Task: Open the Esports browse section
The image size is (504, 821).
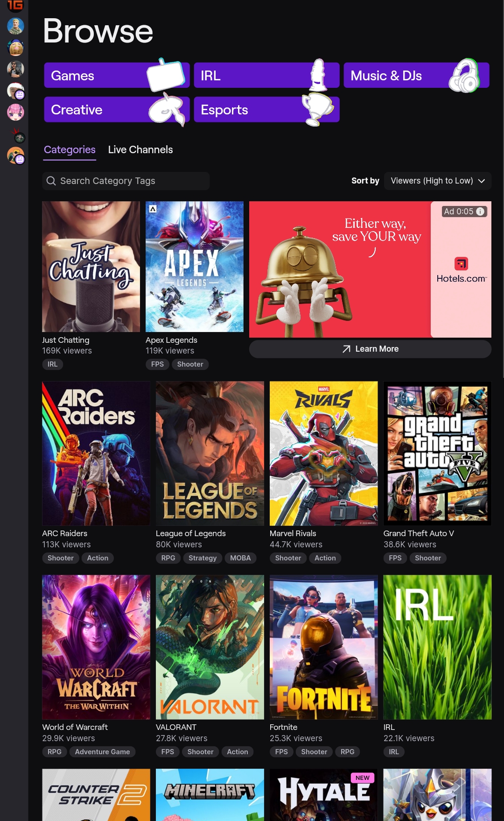Action: (266, 110)
